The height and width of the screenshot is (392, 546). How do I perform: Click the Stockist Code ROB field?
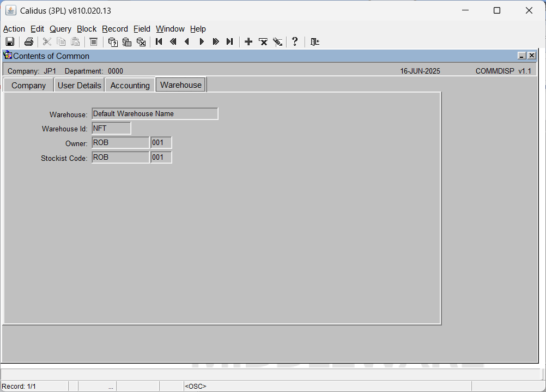[120, 157]
